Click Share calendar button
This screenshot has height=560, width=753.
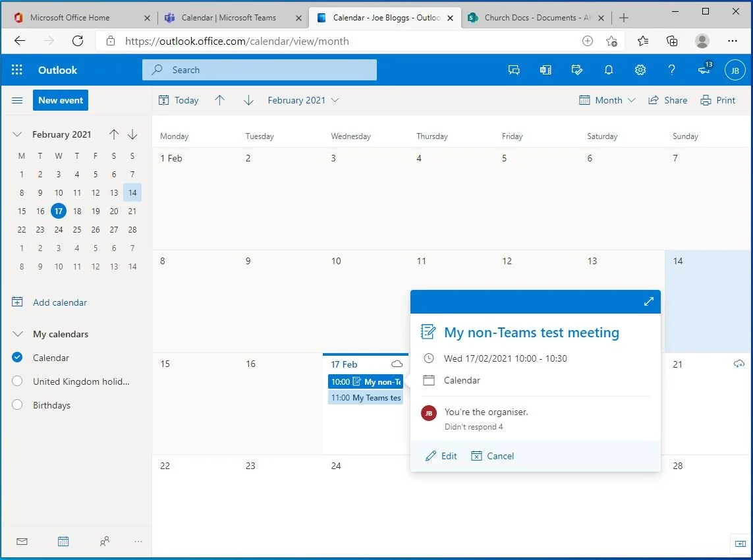667,100
